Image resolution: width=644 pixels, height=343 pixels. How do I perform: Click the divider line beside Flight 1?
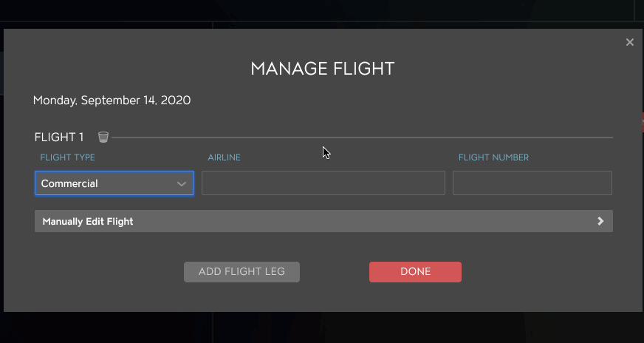tap(362, 137)
